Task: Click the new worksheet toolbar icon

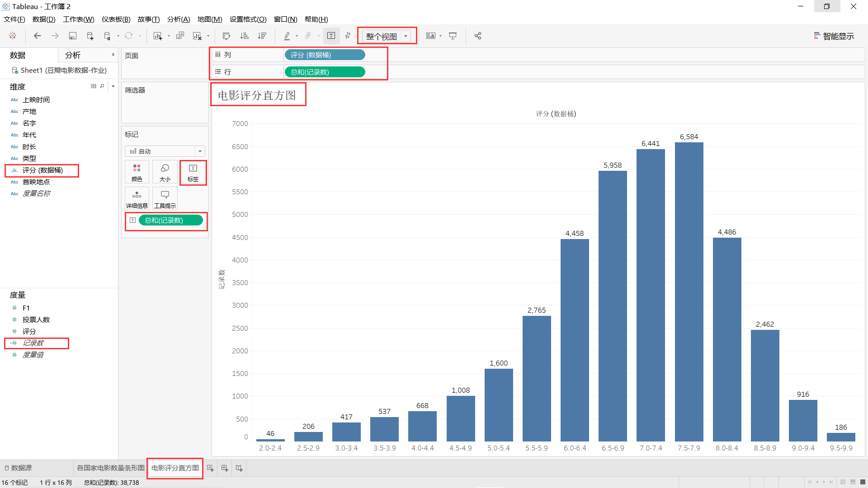Action: pos(157,36)
